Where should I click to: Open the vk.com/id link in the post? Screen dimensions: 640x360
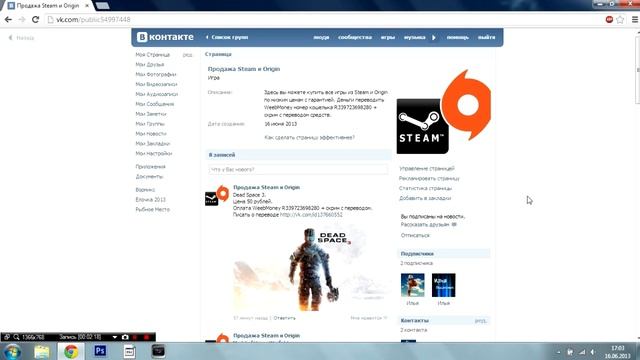(311, 215)
